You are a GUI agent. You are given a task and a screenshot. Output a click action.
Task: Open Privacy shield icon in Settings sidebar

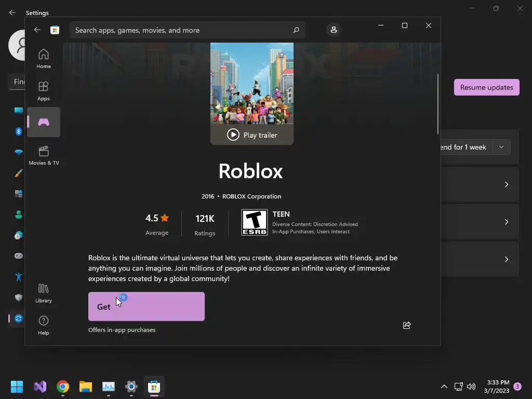pyautogui.click(x=19, y=298)
